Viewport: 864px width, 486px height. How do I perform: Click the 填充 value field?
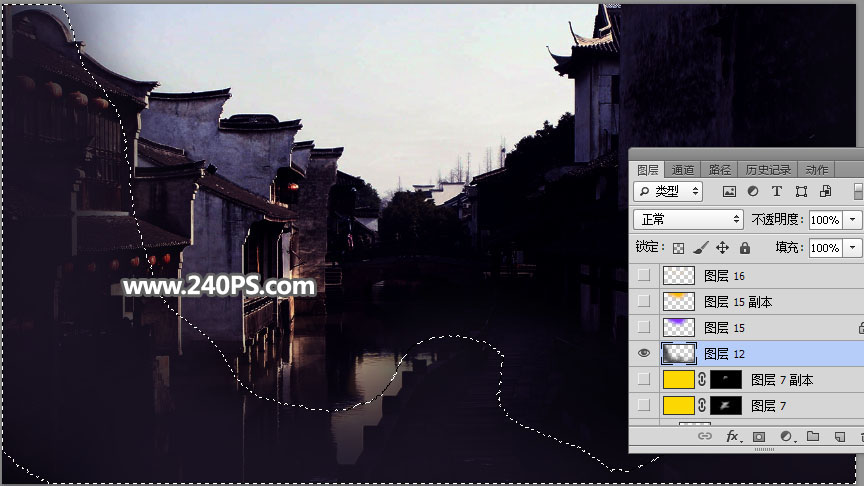click(827, 248)
